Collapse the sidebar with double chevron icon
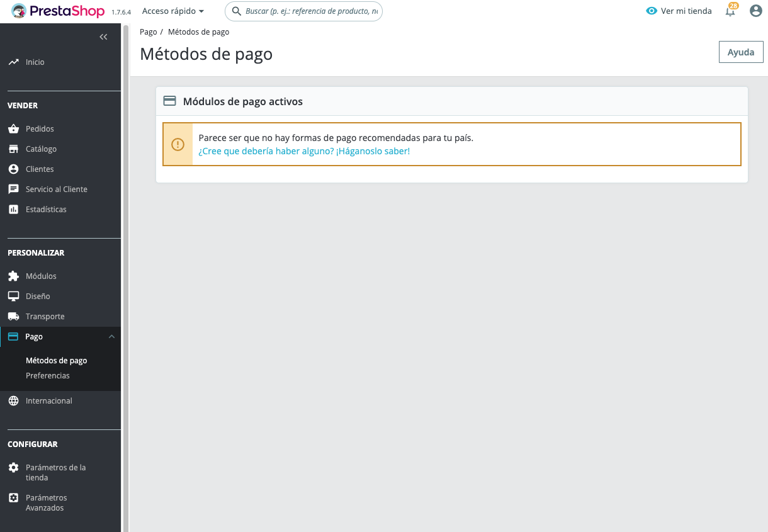This screenshot has width=768, height=532. 104,37
